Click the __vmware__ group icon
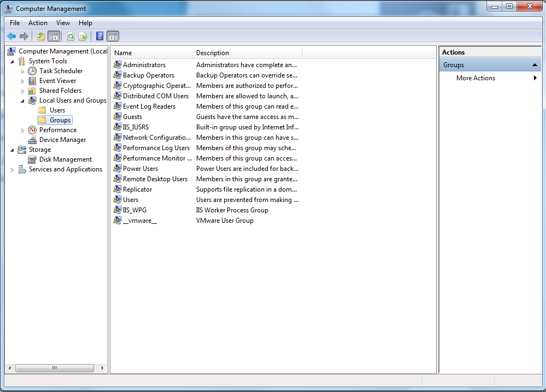 point(118,220)
